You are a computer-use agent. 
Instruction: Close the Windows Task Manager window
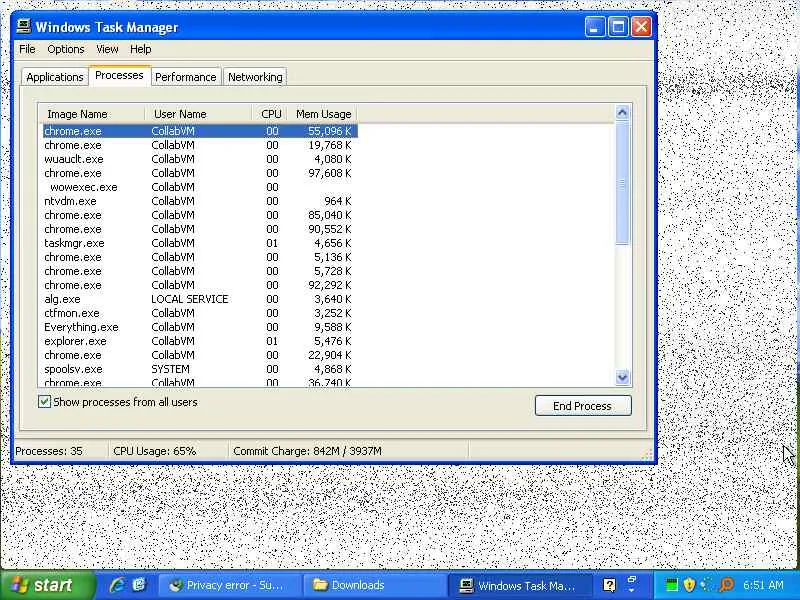tap(641, 27)
